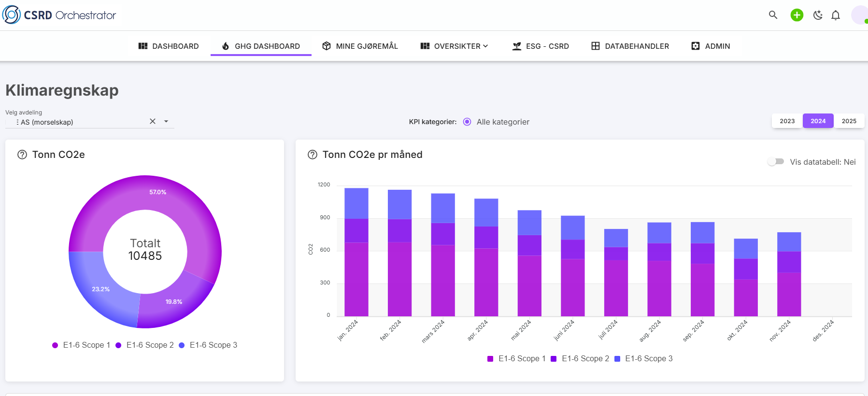Open the ADMIN tab
868x396 pixels.
(711, 46)
